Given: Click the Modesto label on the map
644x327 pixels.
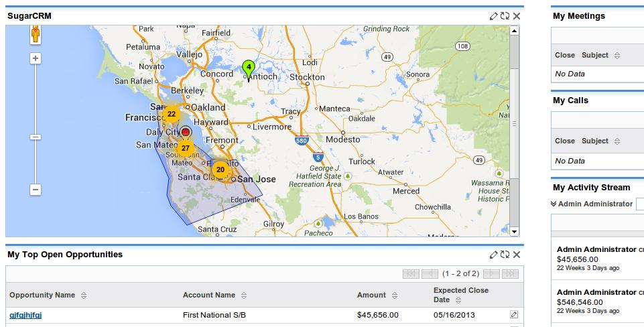Looking at the screenshot, I should [x=342, y=139].
